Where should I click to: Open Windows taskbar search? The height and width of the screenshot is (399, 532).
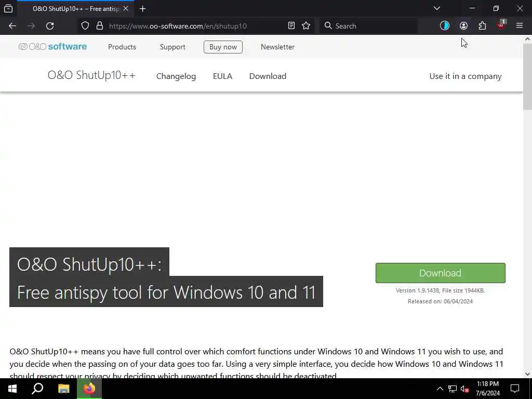[x=37, y=389]
